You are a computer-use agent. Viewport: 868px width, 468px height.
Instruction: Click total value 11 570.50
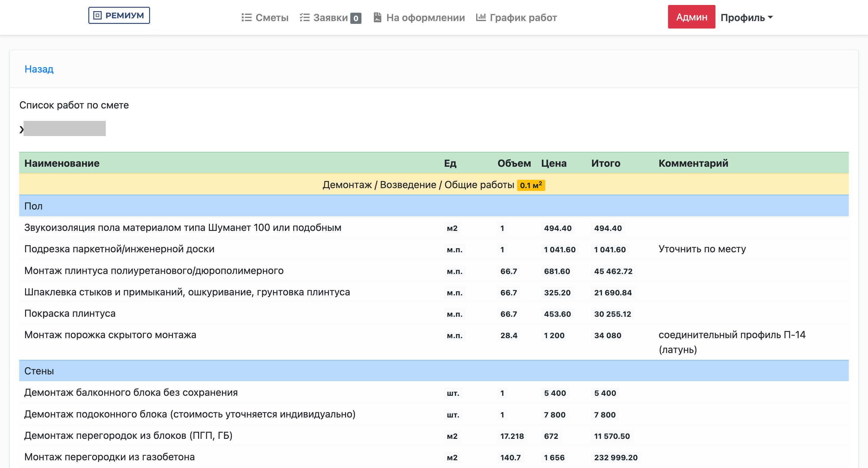pyautogui.click(x=612, y=436)
